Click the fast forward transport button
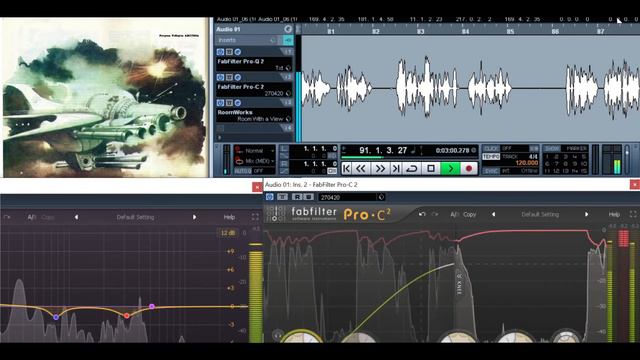The image size is (640, 360). [380, 168]
